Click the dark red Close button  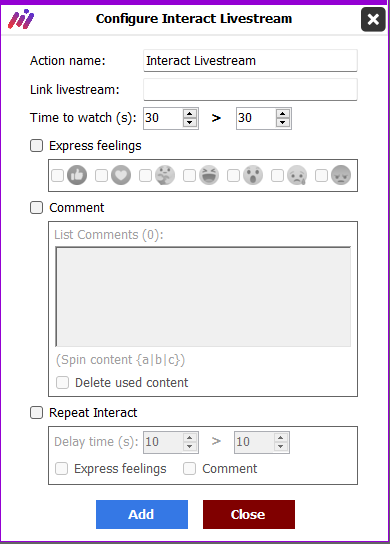coord(249,515)
